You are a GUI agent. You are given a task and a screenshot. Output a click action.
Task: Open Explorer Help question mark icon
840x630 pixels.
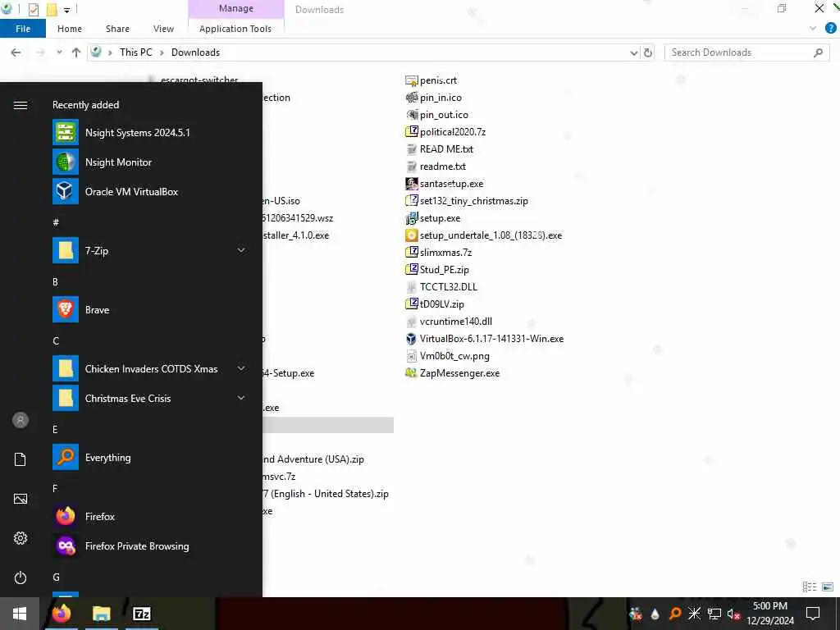(x=831, y=29)
